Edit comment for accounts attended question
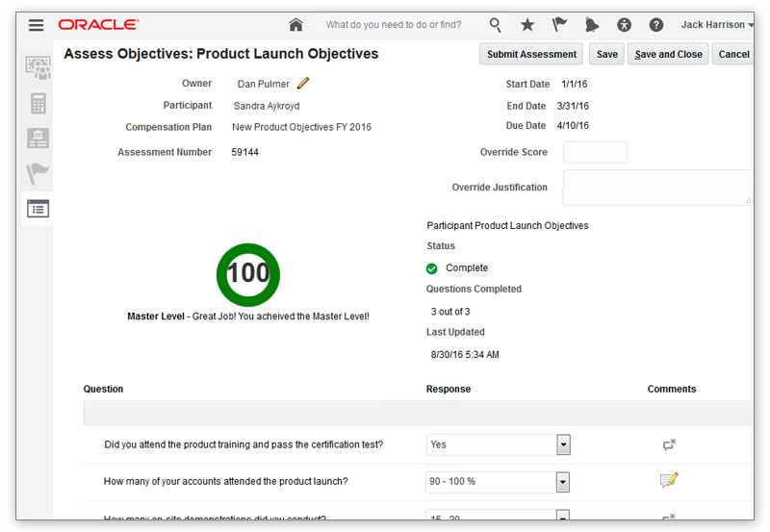This screenshot has height=532, width=770. click(669, 480)
